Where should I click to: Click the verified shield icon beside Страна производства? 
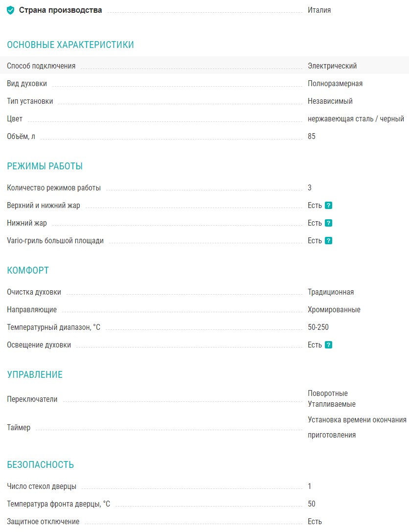coord(10,10)
